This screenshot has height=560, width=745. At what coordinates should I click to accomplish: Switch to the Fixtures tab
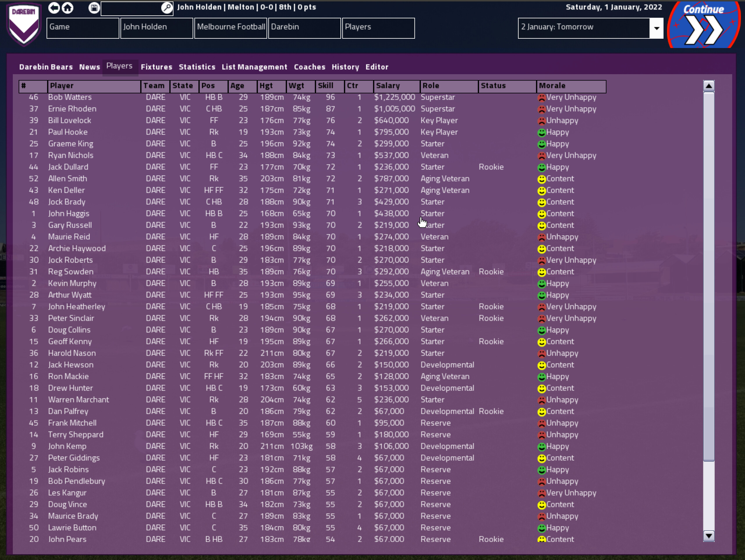[156, 67]
